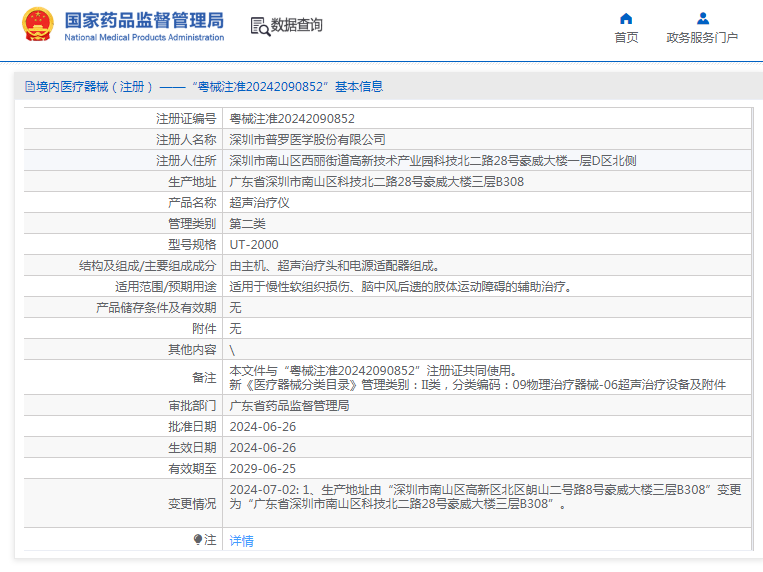Viewport: 763px width, 572px height.
Task: Select product name 超声治疗仪
Action: (x=259, y=203)
